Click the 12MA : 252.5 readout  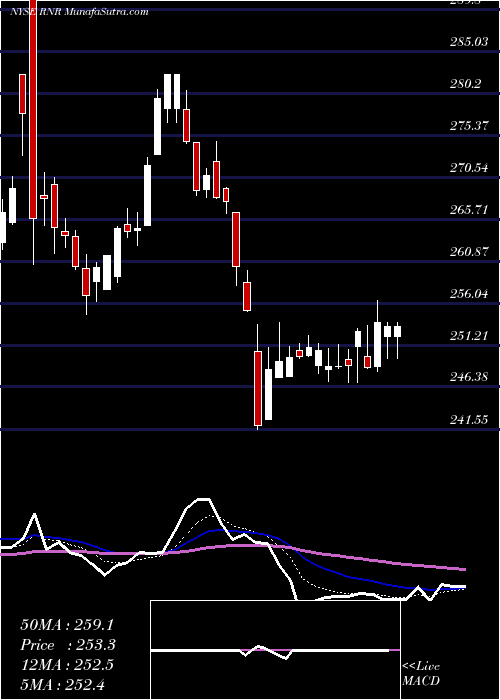click(67, 665)
